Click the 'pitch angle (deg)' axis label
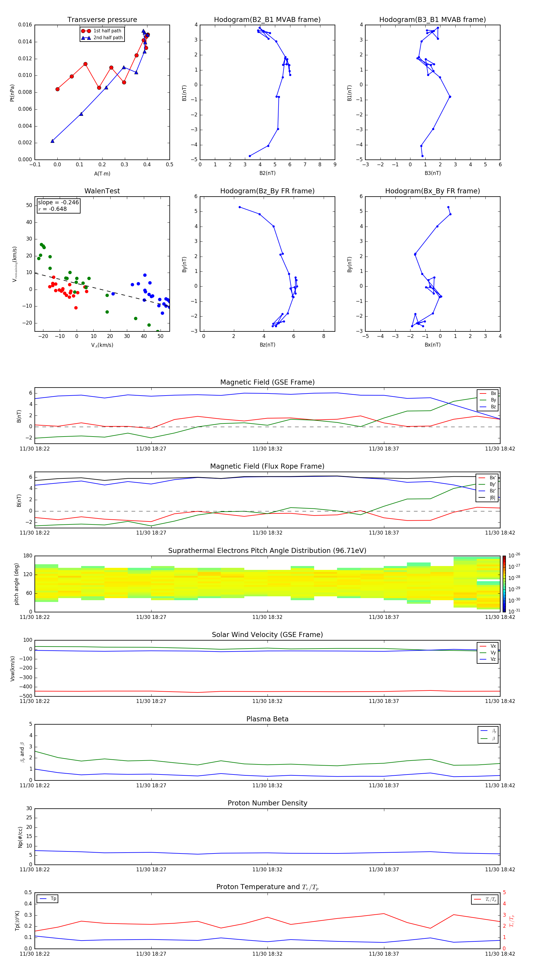Viewport: 535px width, 980px height. click(16, 584)
